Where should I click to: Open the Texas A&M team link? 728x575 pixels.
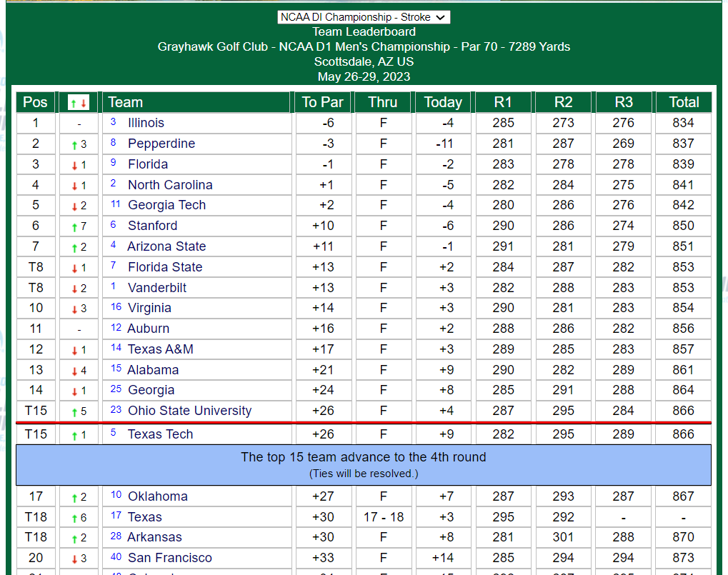pyautogui.click(x=161, y=349)
